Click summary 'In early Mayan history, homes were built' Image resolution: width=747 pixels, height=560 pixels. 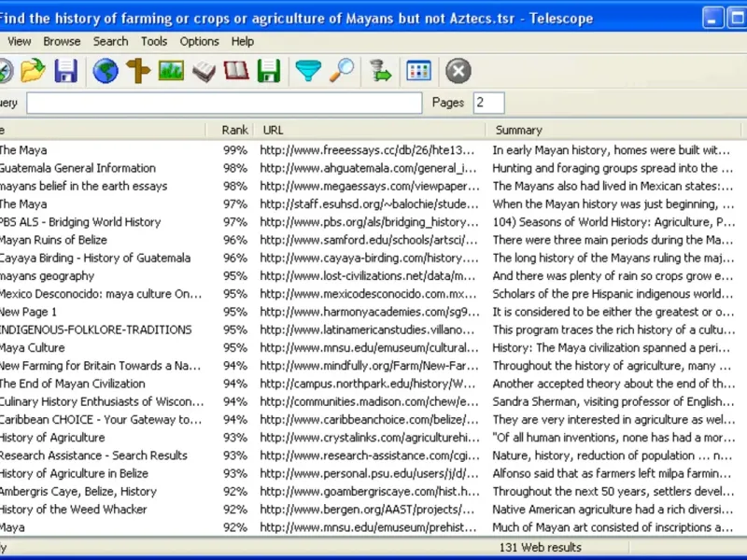[612, 150]
